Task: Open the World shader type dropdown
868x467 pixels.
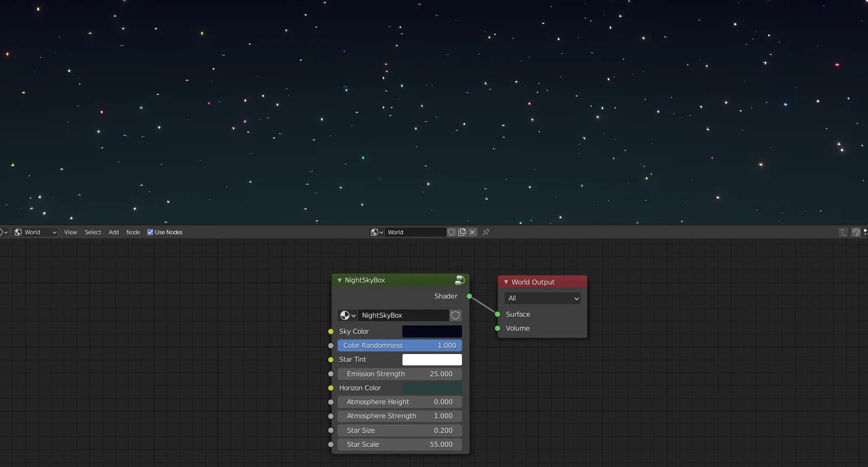Action: coord(35,232)
